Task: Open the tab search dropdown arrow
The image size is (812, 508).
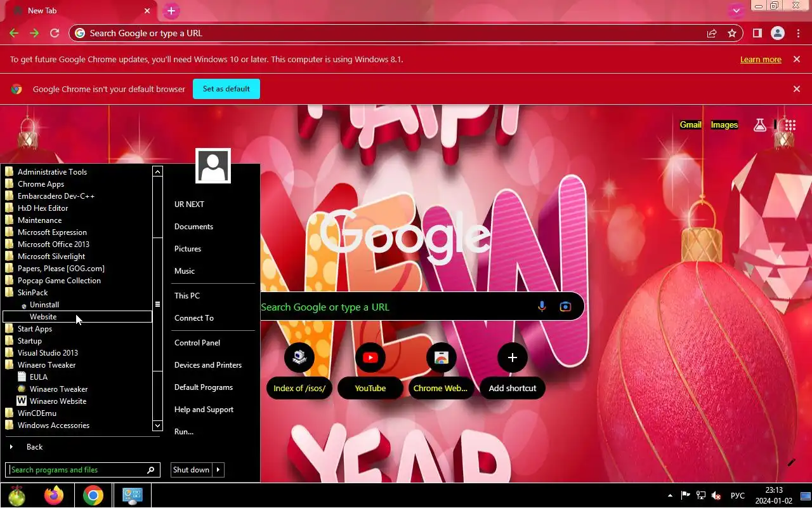Action: (x=736, y=11)
